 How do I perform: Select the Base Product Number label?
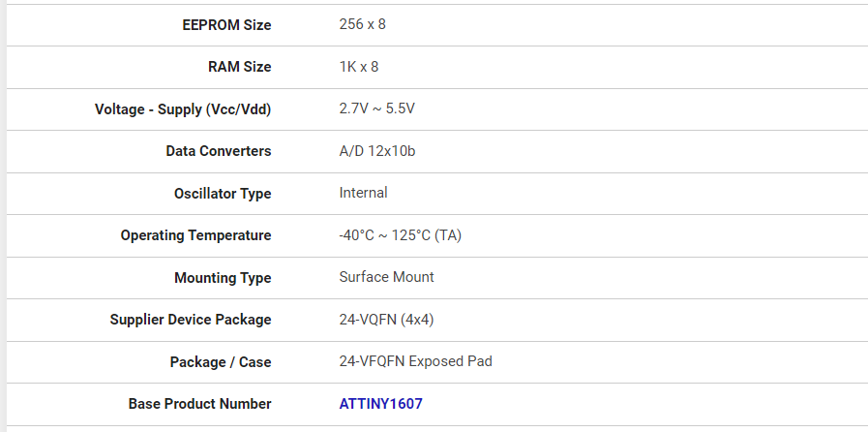tap(199, 404)
